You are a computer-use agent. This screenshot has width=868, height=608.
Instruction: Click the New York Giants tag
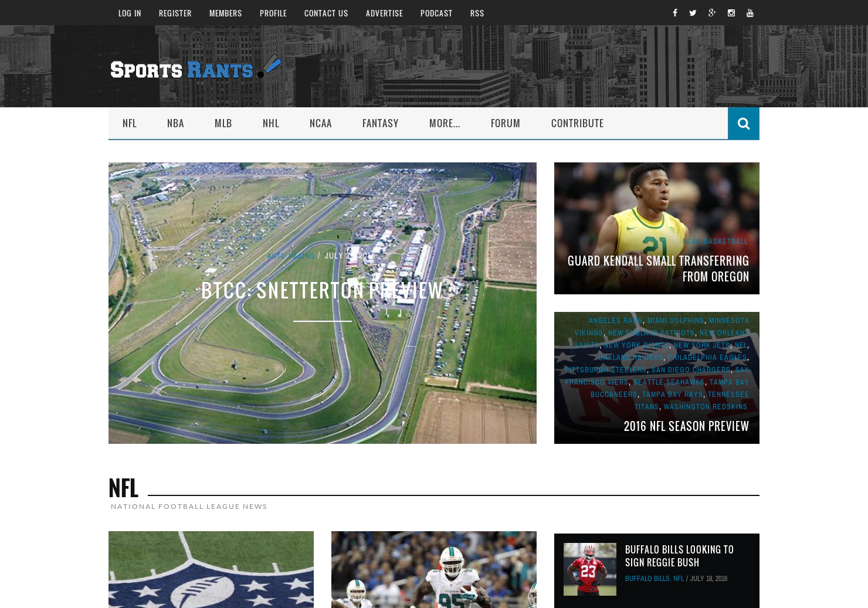click(636, 345)
